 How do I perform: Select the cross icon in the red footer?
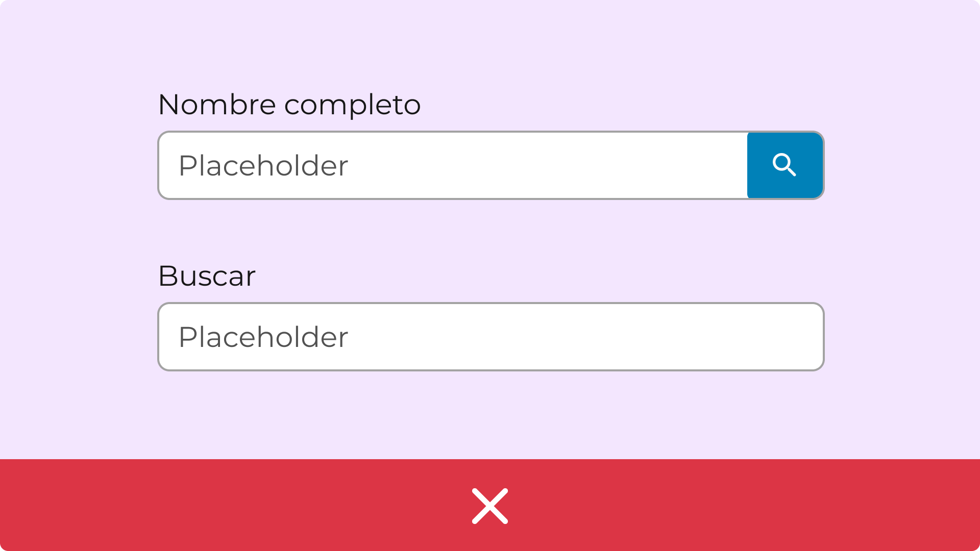pos(490,506)
